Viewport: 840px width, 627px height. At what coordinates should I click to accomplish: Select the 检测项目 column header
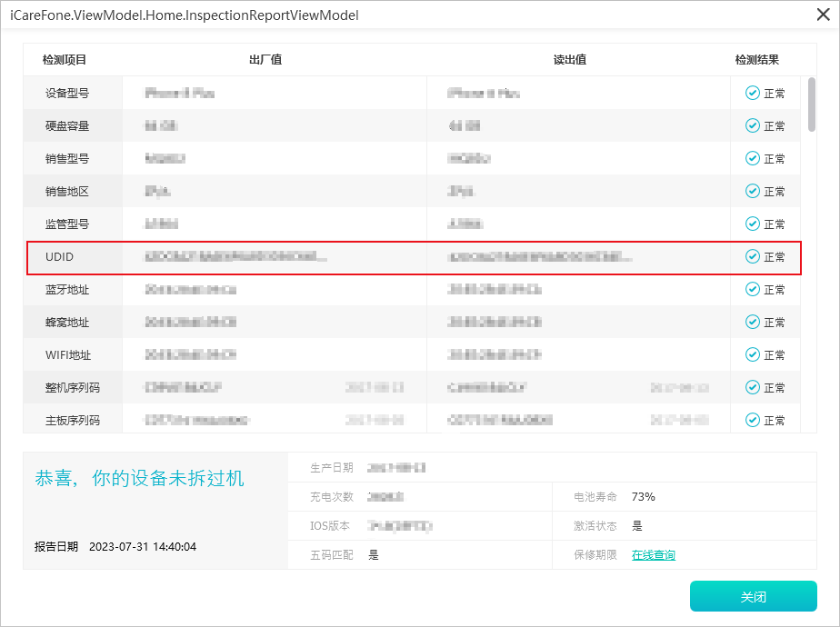pyautogui.click(x=65, y=60)
